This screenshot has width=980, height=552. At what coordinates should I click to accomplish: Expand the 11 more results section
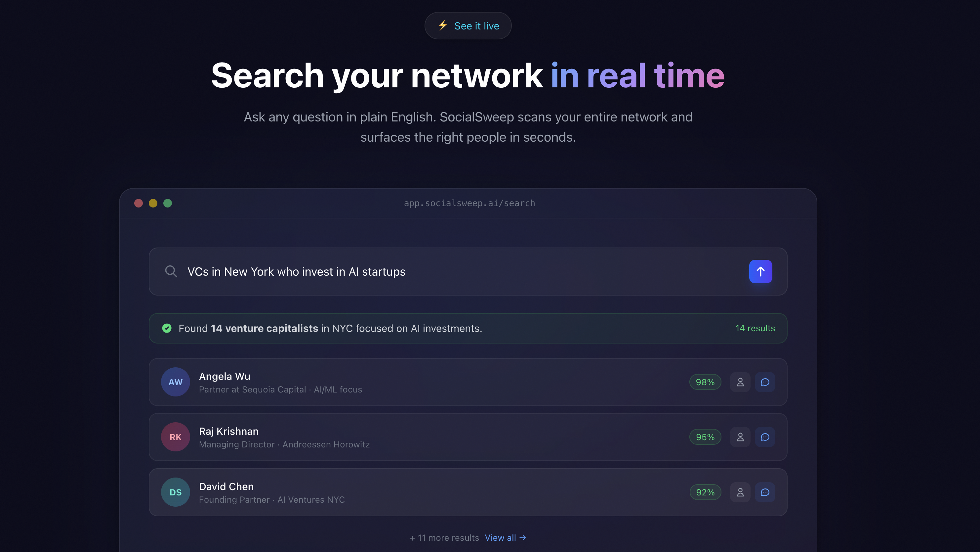pos(444,537)
